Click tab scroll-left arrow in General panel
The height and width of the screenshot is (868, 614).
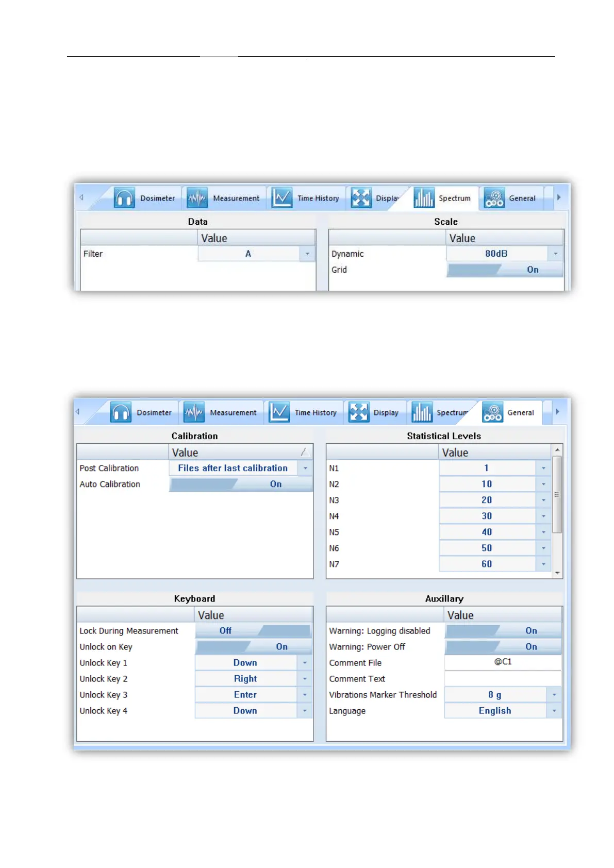(78, 412)
